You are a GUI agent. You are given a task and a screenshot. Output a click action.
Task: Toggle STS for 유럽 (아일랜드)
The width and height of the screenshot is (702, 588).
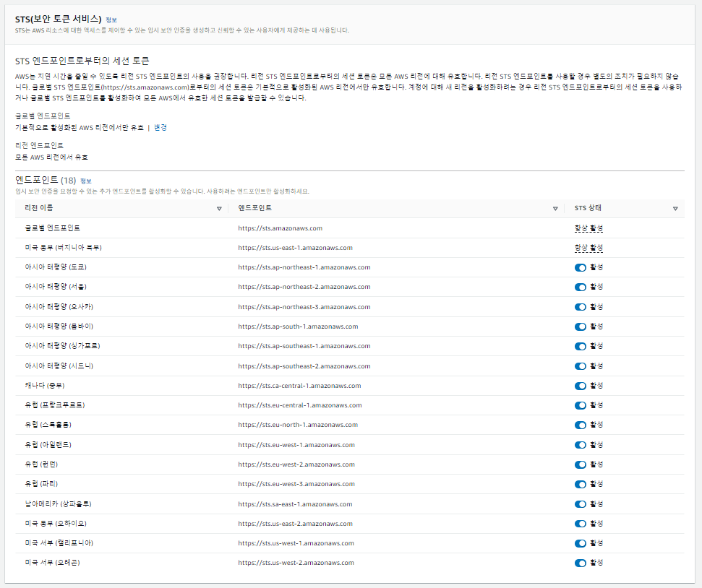[581, 445]
